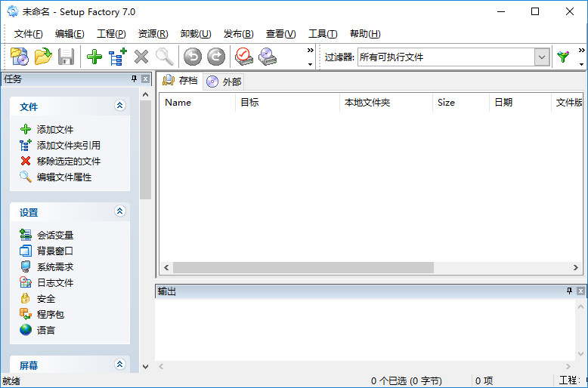The width and height of the screenshot is (588, 388).
Task: Sort by the Name column header
Action: click(197, 102)
